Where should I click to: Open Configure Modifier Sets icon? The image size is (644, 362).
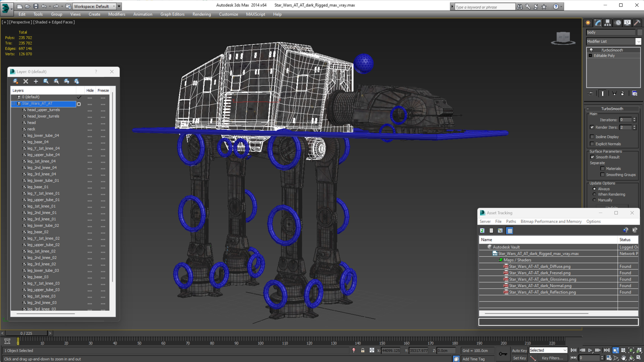click(635, 93)
